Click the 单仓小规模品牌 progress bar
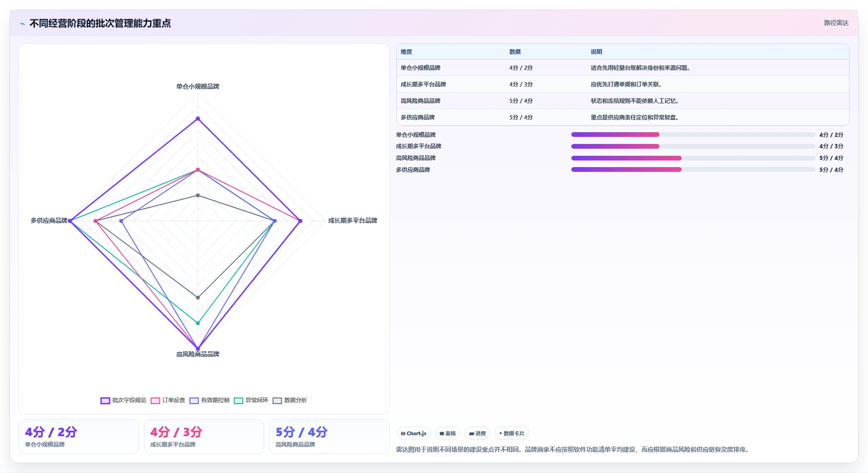This screenshot has width=868, height=473. (x=693, y=135)
